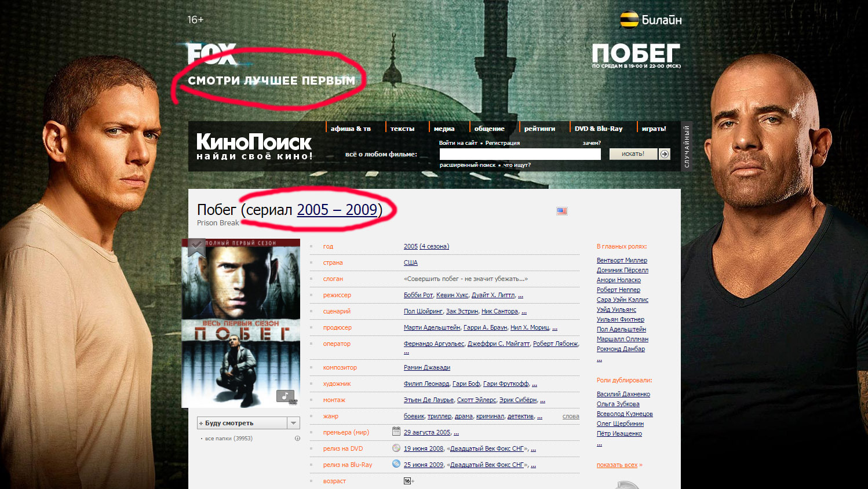Click the Blu-Ray disc icon
868x489 pixels.
(x=396, y=464)
